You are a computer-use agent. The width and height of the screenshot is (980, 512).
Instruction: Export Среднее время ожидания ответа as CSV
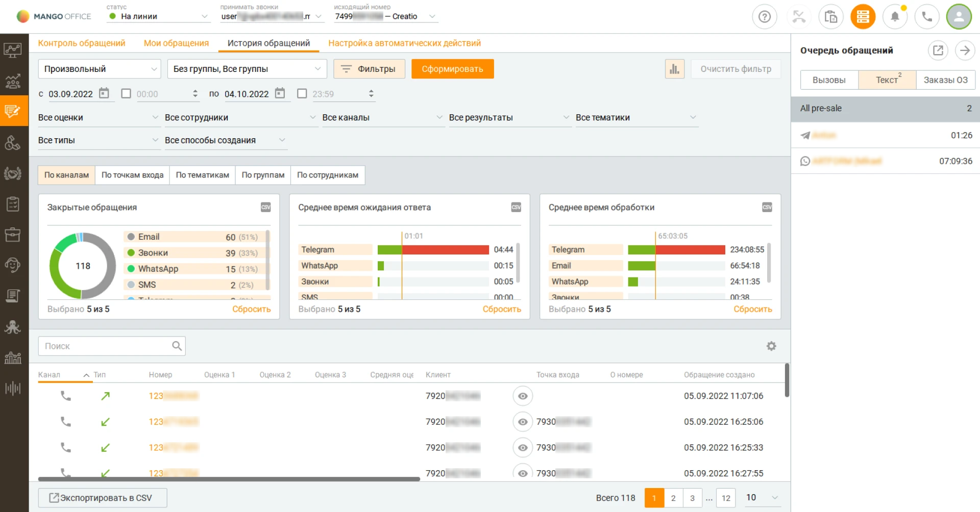coord(516,207)
